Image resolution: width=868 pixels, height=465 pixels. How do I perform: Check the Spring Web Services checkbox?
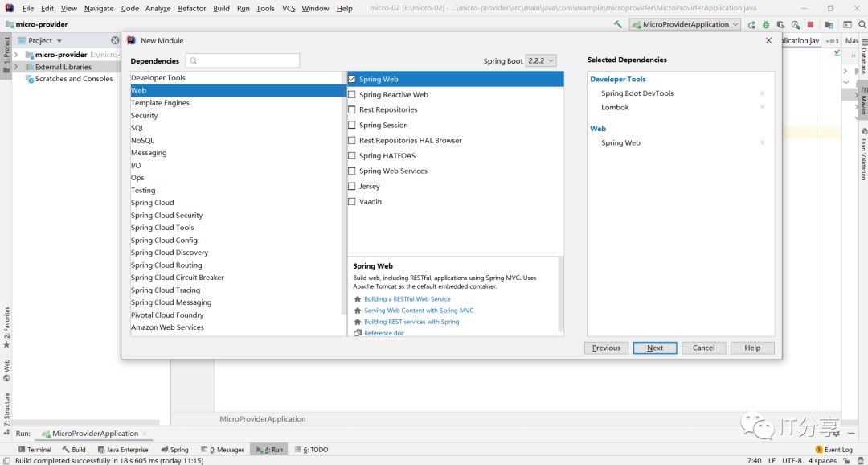click(x=352, y=171)
